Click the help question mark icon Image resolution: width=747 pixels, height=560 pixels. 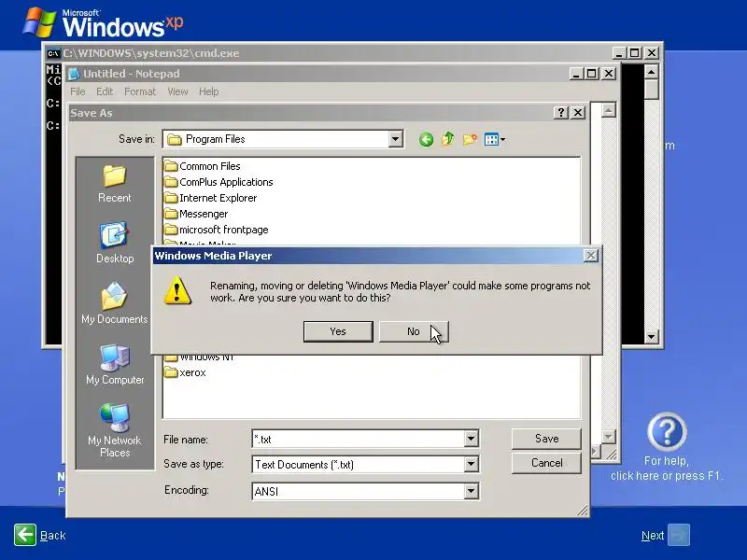pos(667,432)
